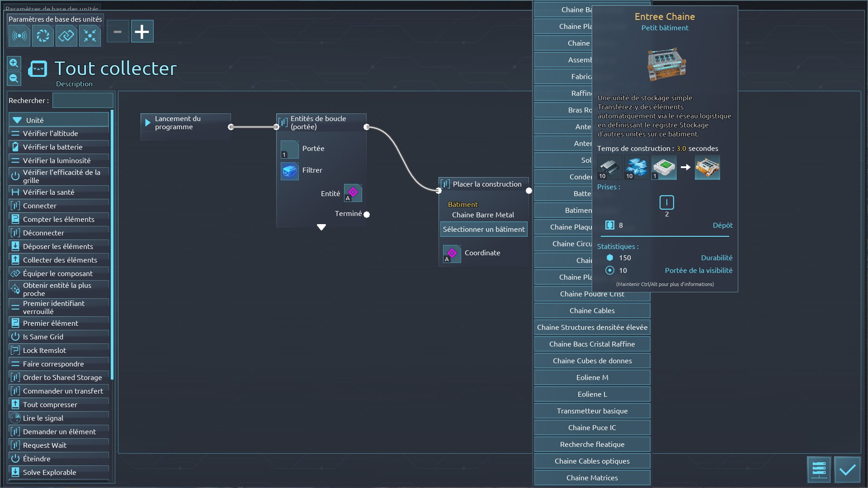Add Collecter des éléments instruction
Viewport: 868px width, 488px height.
pos(59,260)
